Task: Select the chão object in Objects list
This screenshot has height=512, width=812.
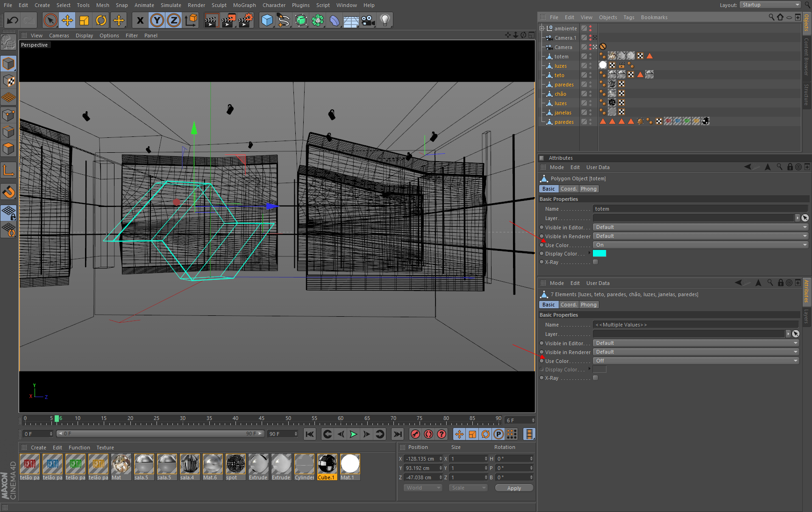Action: [x=560, y=94]
